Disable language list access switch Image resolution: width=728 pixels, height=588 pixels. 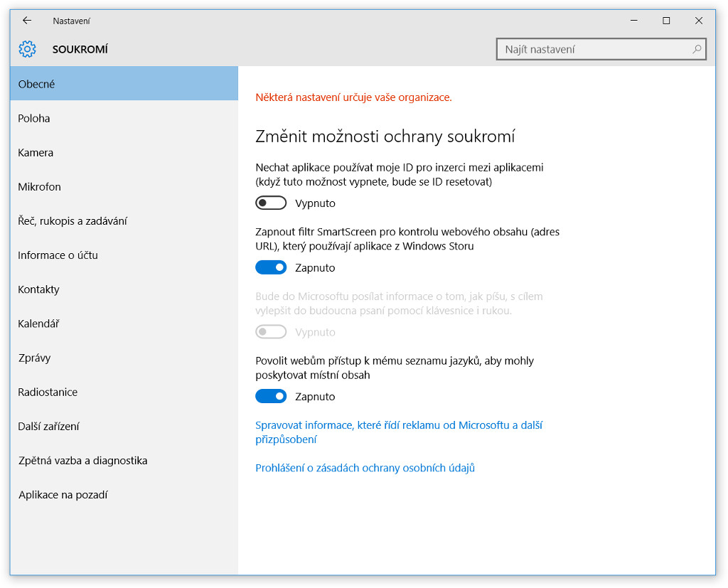(x=271, y=397)
